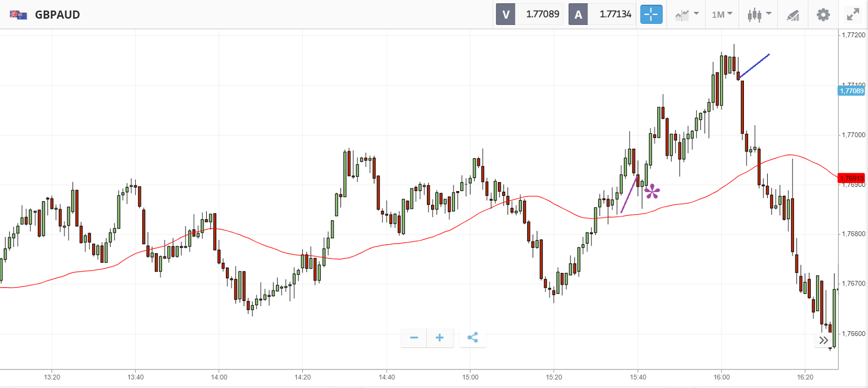Open chart settings gear
868x388 pixels.
[823, 14]
